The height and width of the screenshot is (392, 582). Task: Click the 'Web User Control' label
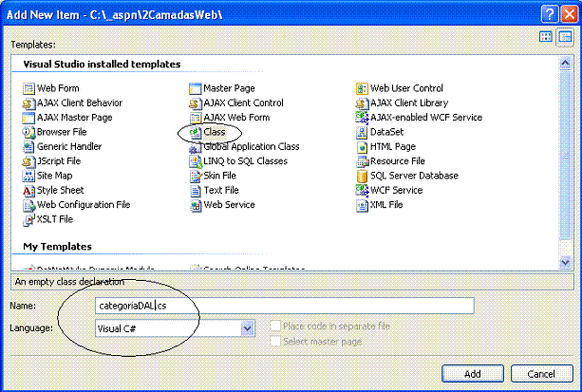tap(406, 88)
